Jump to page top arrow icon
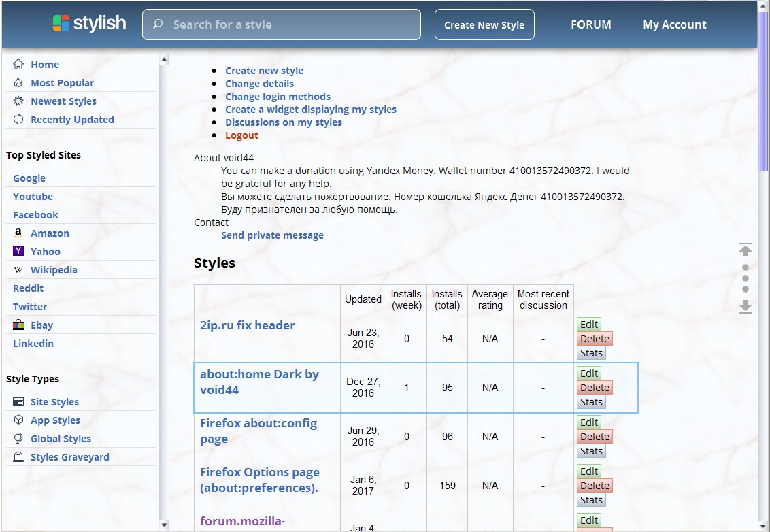Image resolution: width=770 pixels, height=532 pixels. pyautogui.click(x=746, y=250)
